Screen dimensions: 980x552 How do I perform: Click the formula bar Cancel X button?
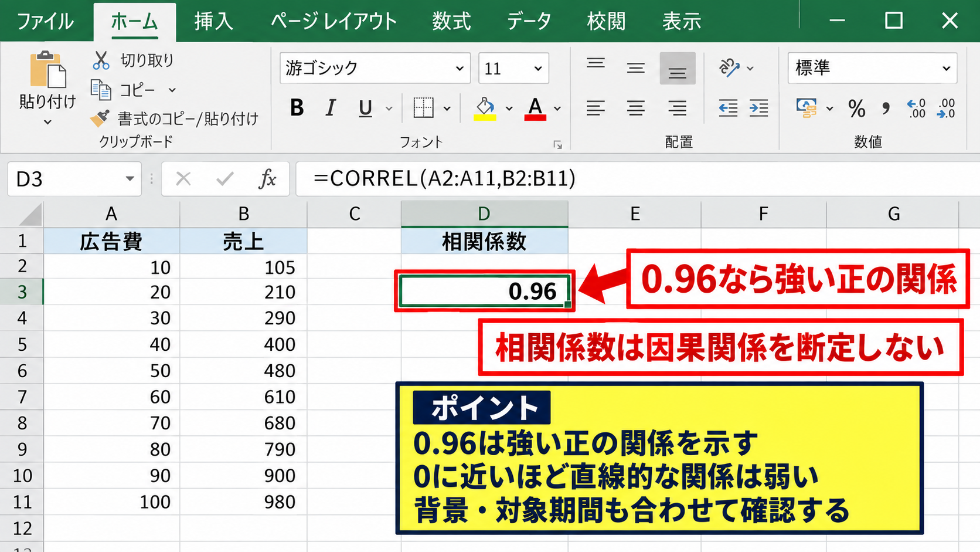(183, 178)
